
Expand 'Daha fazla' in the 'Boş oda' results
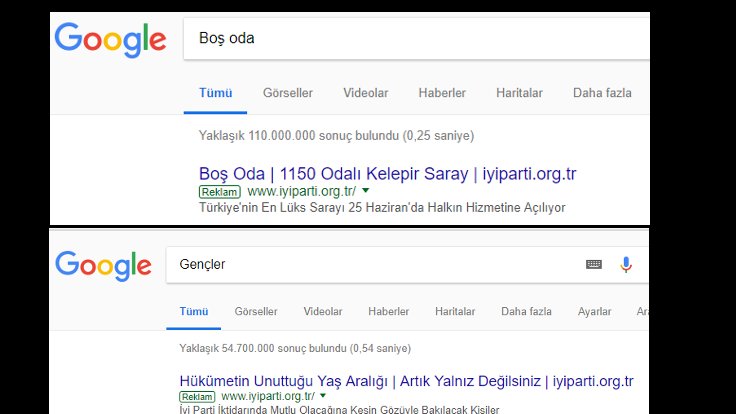[x=602, y=93]
